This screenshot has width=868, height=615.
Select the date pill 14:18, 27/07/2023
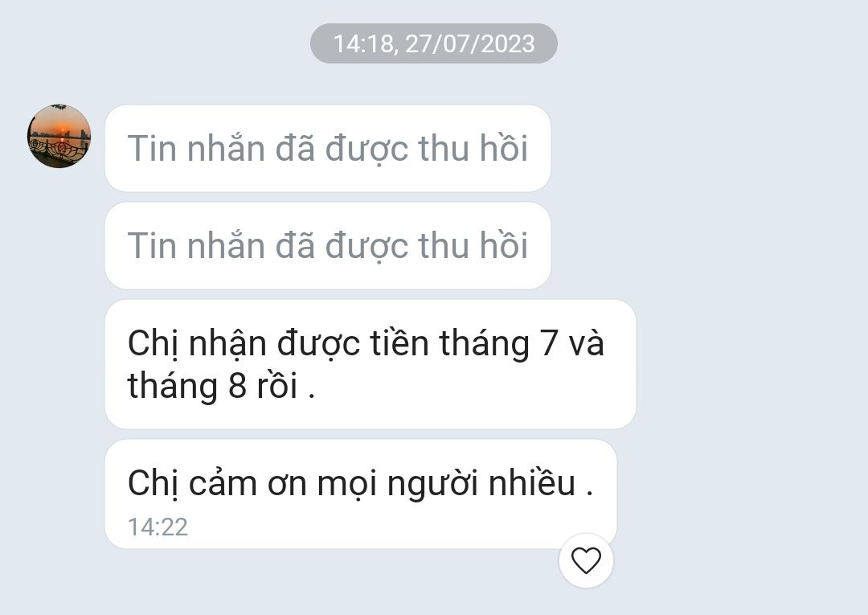(433, 43)
